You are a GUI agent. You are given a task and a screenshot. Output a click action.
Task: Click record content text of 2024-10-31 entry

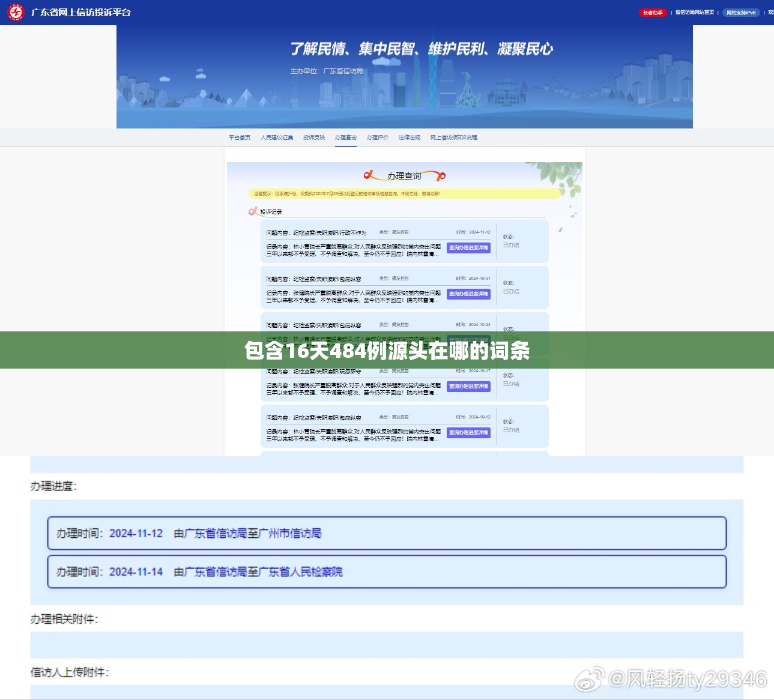pyautogui.click(x=354, y=297)
